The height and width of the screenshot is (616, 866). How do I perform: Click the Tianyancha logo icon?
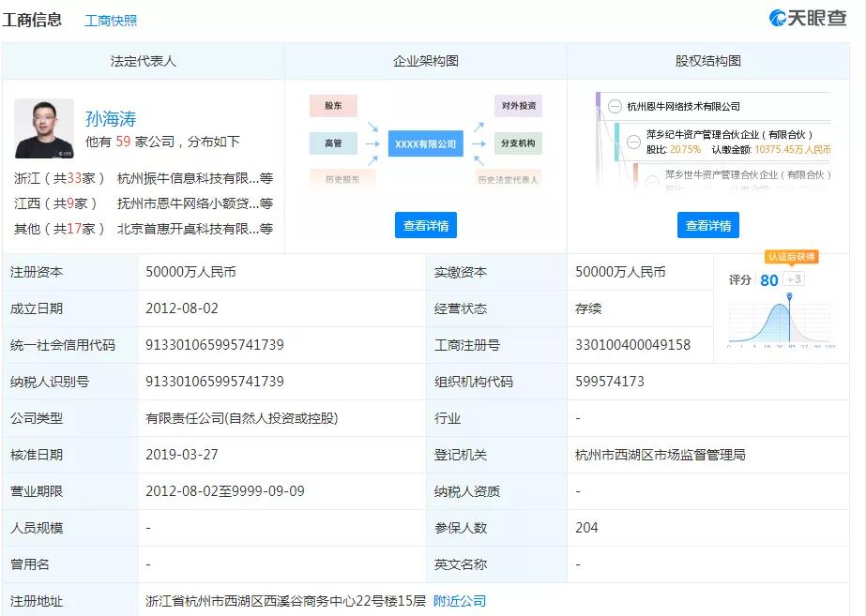coord(778,18)
